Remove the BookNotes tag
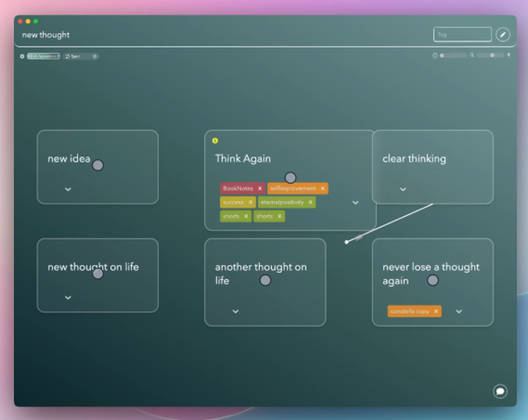This screenshot has height=420, width=528. 260,188
